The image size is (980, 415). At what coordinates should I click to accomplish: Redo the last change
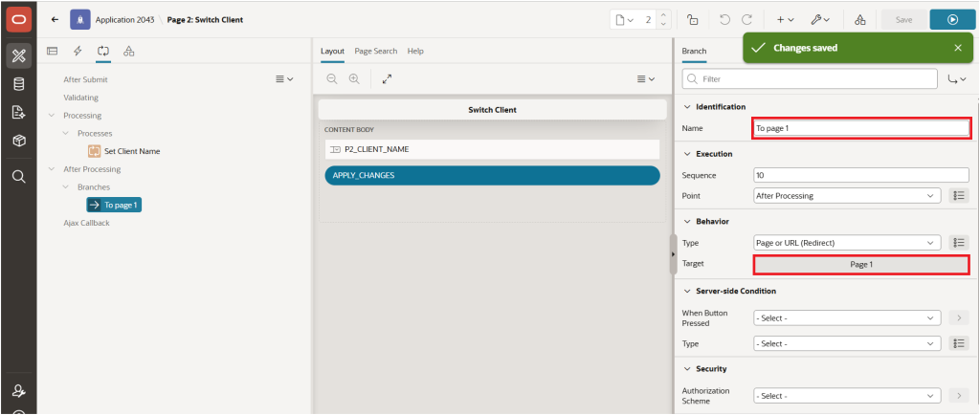pos(746,20)
